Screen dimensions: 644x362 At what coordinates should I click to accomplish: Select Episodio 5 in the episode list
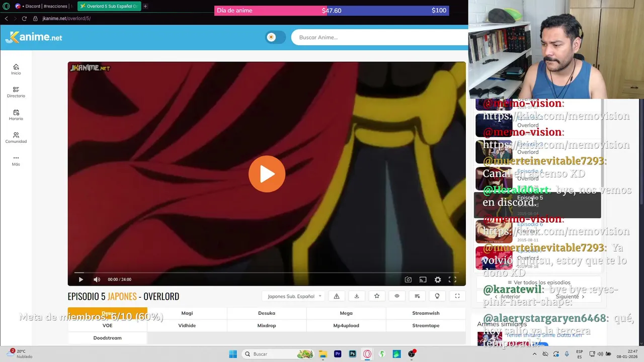[537, 205]
